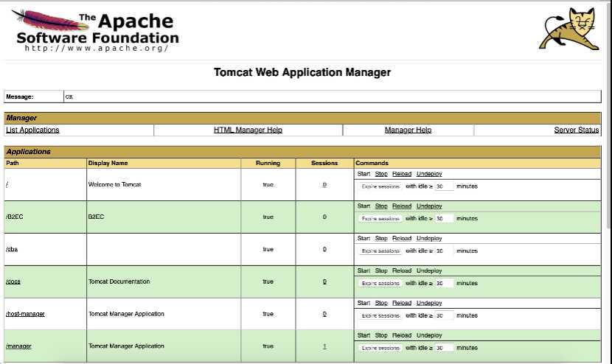Focus idle minutes field in /docs row
612x364 pixels.
click(445, 283)
